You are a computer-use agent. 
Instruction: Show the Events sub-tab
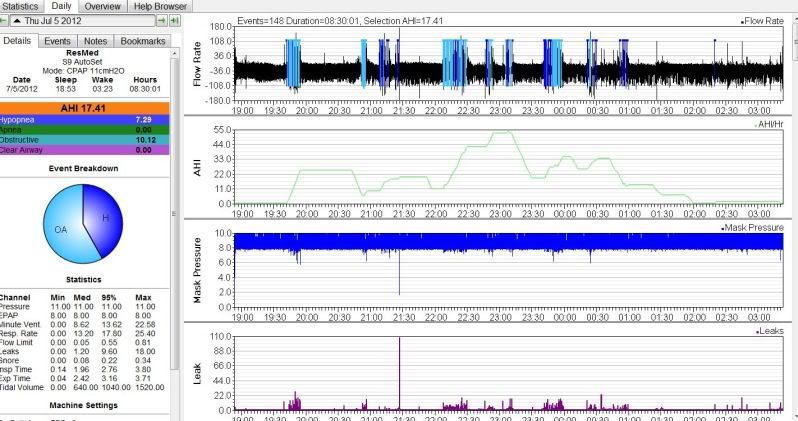click(57, 41)
